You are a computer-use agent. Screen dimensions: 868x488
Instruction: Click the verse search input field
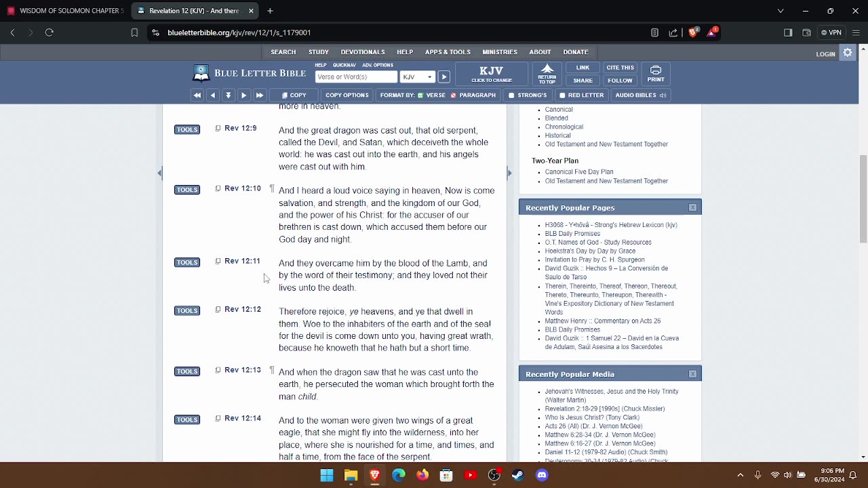click(356, 77)
